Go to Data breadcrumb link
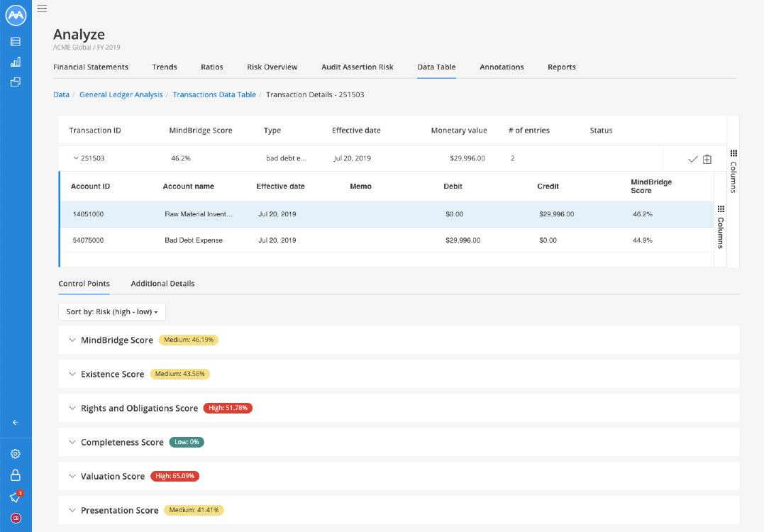This screenshot has height=532, width=764. click(62, 94)
